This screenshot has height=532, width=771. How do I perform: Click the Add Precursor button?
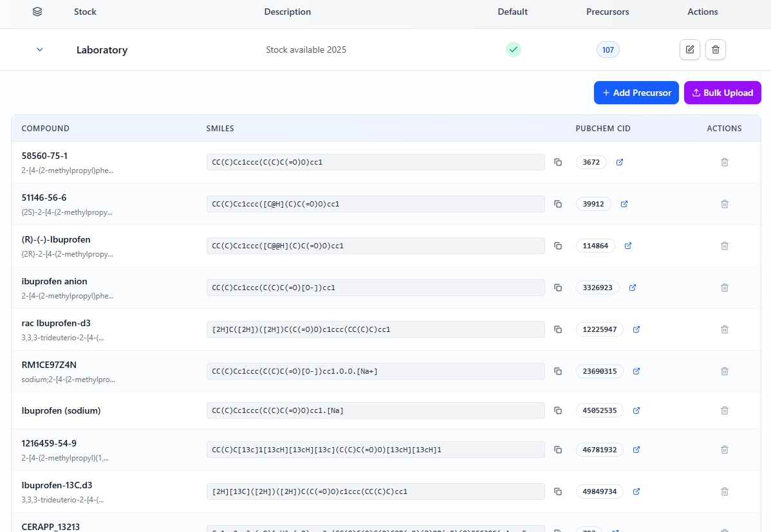[636, 93]
